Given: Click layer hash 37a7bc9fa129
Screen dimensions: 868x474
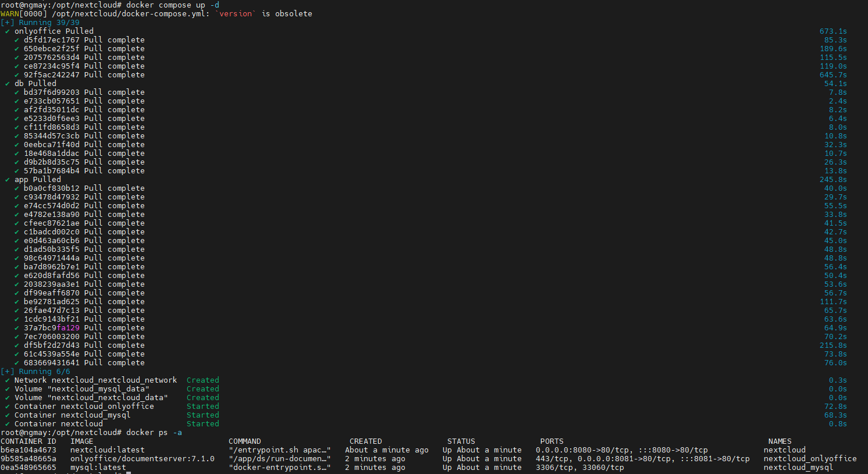Looking at the screenshot, I should pyautogui.click(x=52, y=327).
